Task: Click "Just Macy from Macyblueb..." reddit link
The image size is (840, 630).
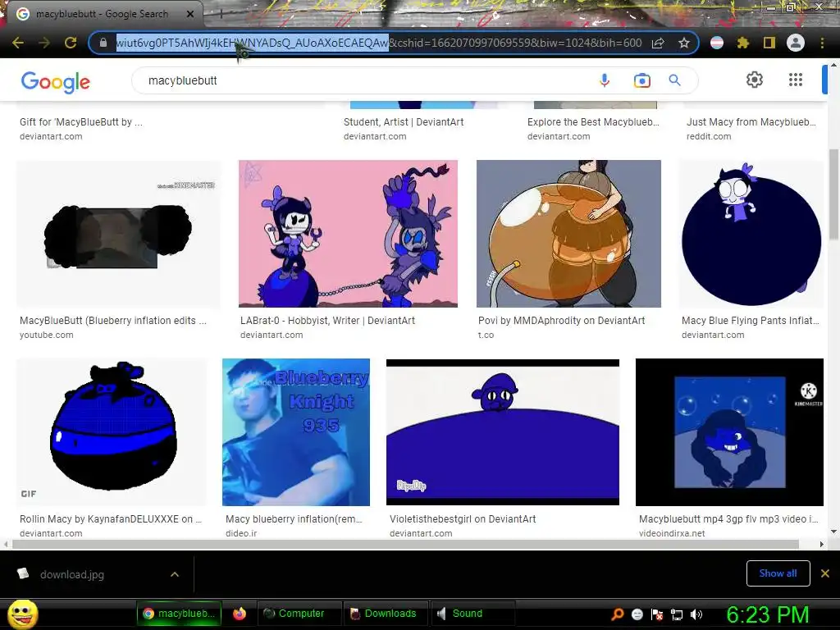Action: [751, 122]
